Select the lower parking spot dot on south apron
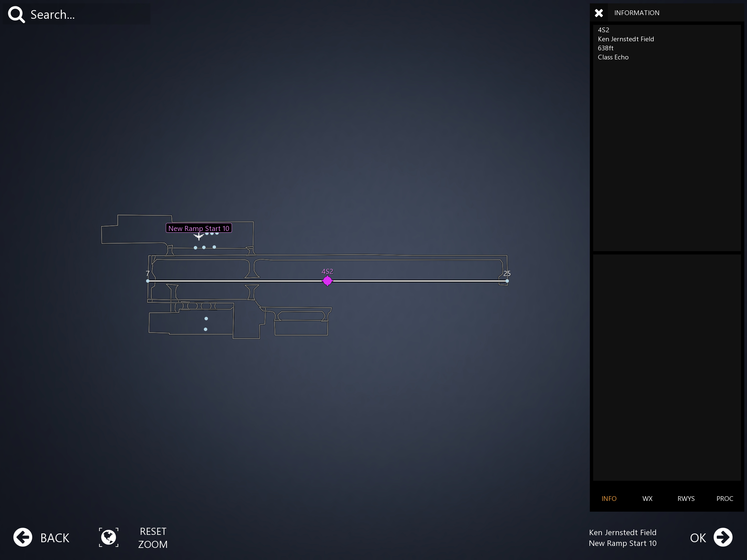 pyautogui.click(x=205, y=329)
